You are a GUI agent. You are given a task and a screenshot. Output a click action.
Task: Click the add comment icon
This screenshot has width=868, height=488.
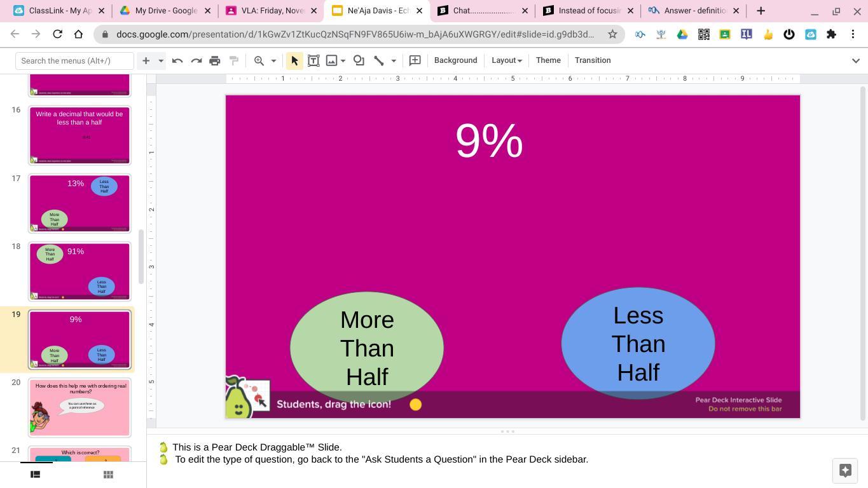pyautogui.click(x=415, y=60)
